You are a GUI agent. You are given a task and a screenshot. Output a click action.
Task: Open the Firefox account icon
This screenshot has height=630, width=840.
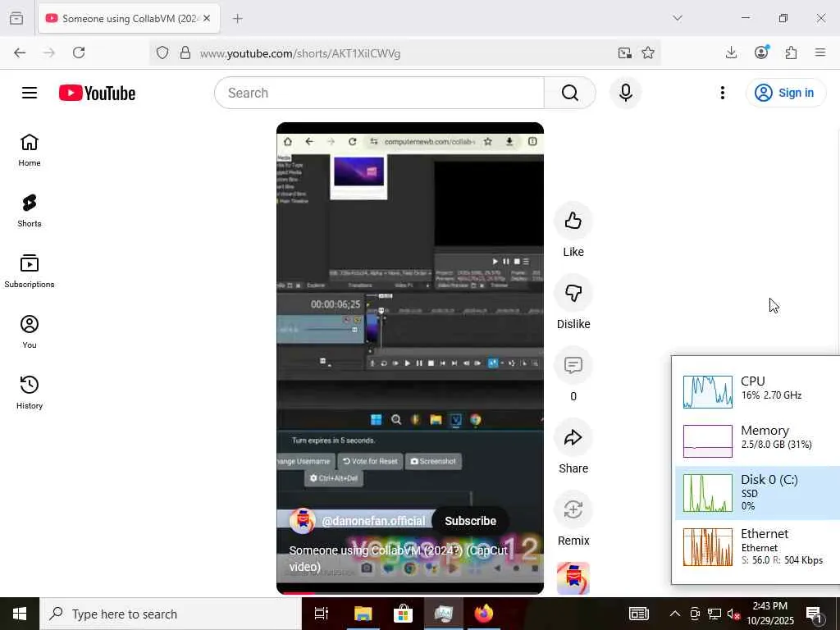click(761, 52)
